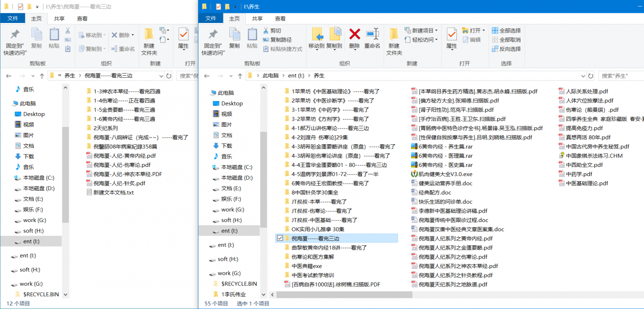
Task: Open the View tab in left window
Action: click(82, 19)
